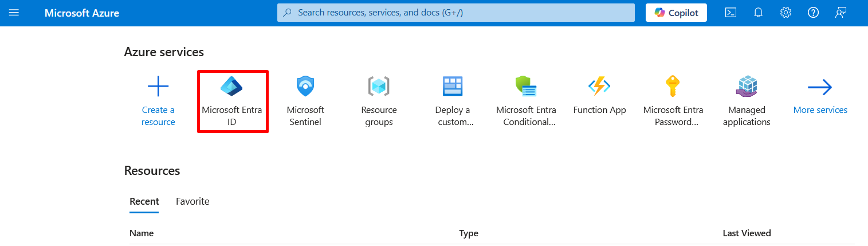Screen dimensions: 868x246
Task: Open the notifications bell
Action: 758,13
